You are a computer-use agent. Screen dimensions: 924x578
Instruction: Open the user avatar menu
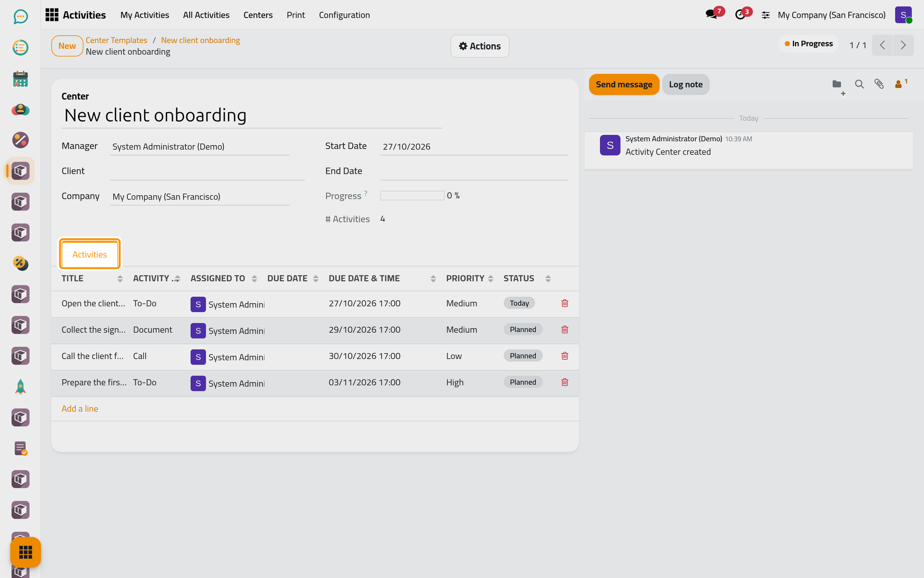(903, 15)
